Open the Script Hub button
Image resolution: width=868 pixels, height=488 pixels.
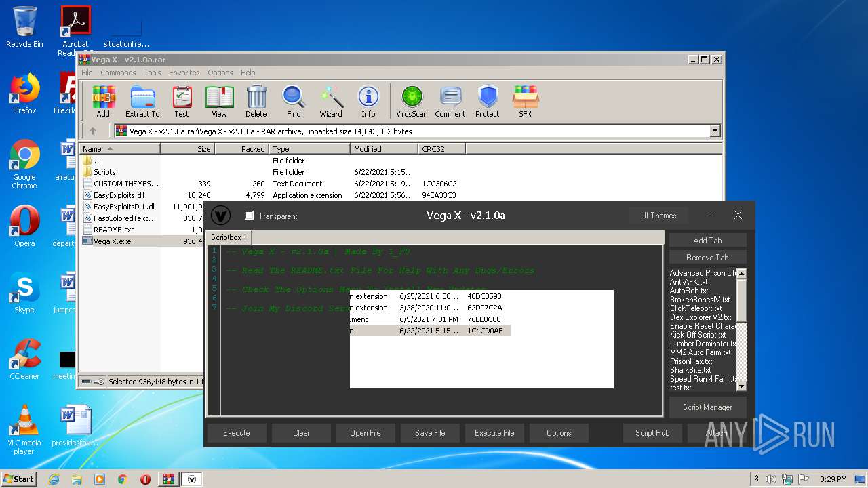click(x=652, y=432)
